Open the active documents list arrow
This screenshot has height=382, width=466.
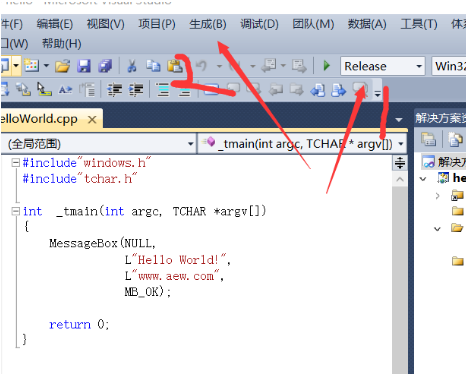pyautogui.click(x=399, y=119)
